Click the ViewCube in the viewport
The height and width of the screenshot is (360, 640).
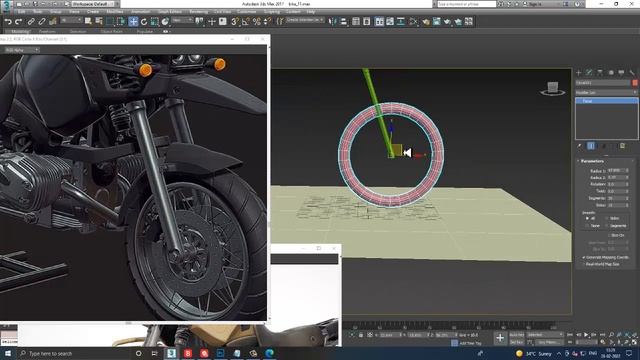coord(553,88)
